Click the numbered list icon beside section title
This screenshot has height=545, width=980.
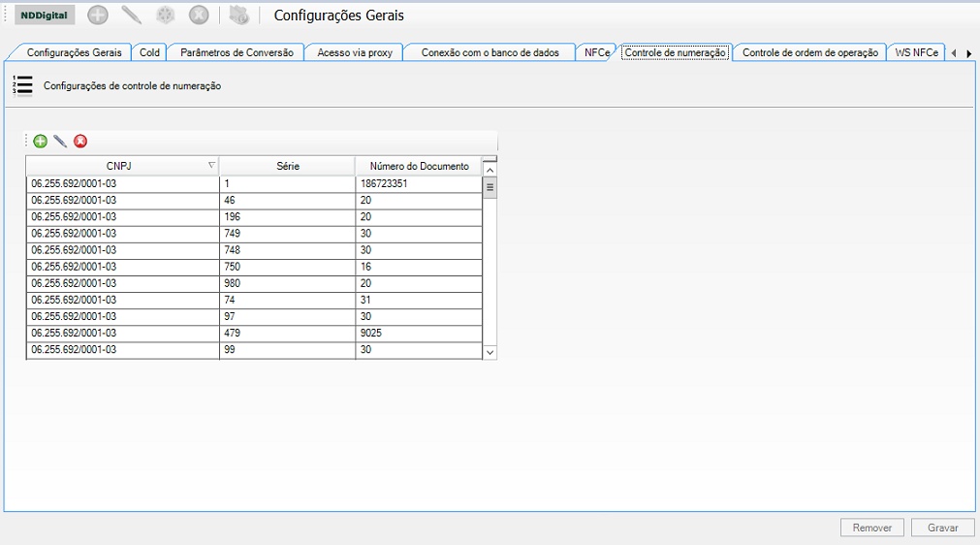pos(22,86)
